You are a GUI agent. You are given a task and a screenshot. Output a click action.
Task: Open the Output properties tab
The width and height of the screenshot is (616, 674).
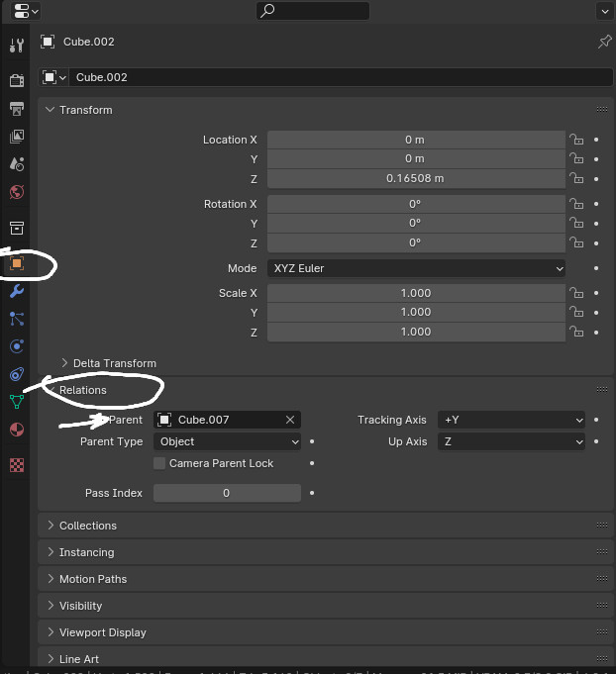pyautogui.click(x=17, y=109)
